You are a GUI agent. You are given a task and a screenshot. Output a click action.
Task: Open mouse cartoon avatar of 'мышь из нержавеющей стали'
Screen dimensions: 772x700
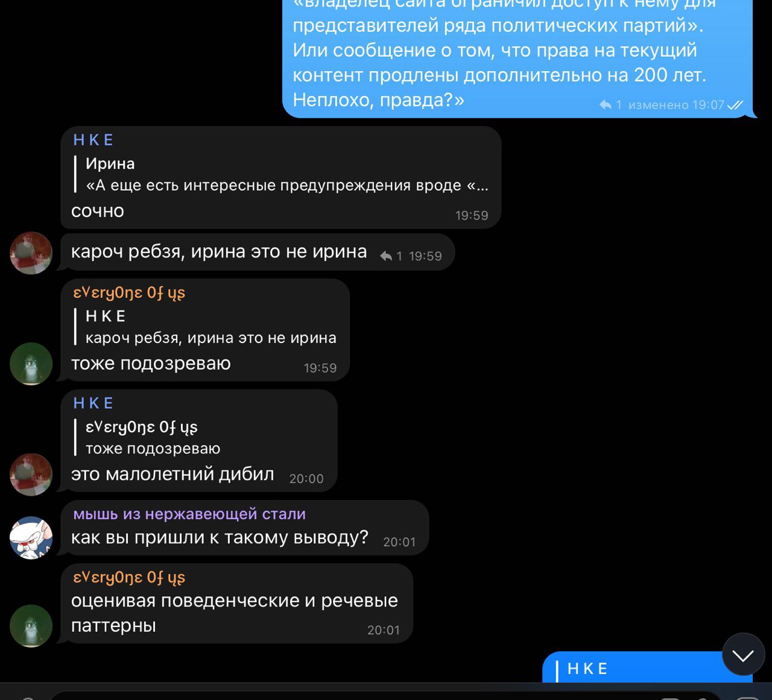pyautogui.click(x=31, y=538)
